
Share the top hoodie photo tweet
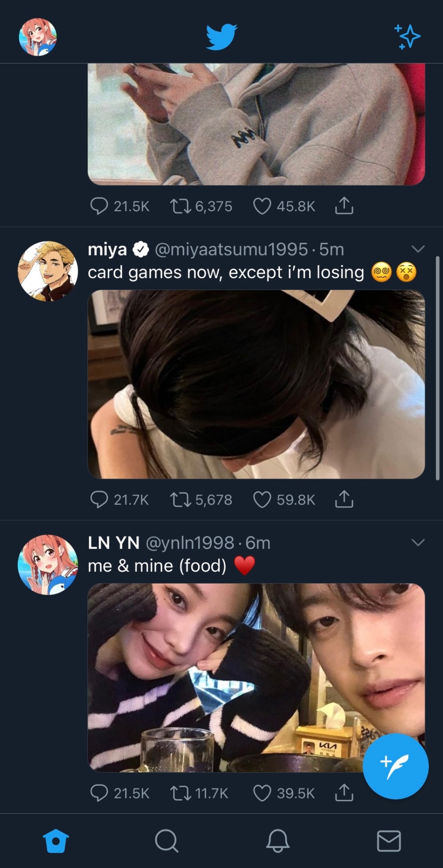[x=344, y=206]
